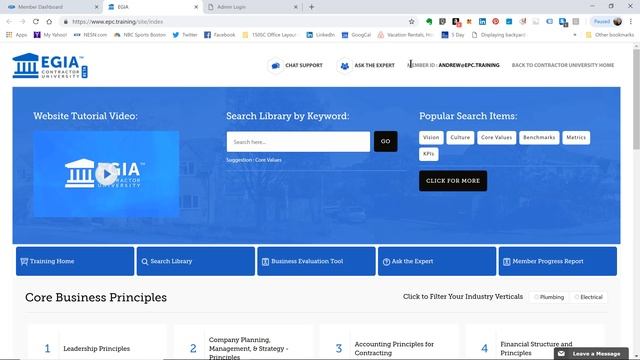Close the Admin Login tab

tap(296, 7)
